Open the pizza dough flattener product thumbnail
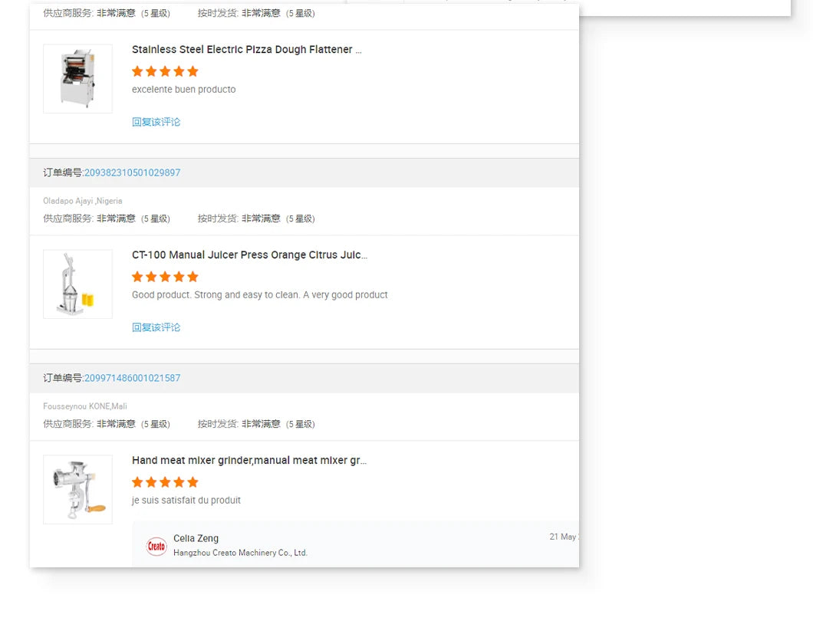This screenshot has height=644, width=813. pos(77,79)
